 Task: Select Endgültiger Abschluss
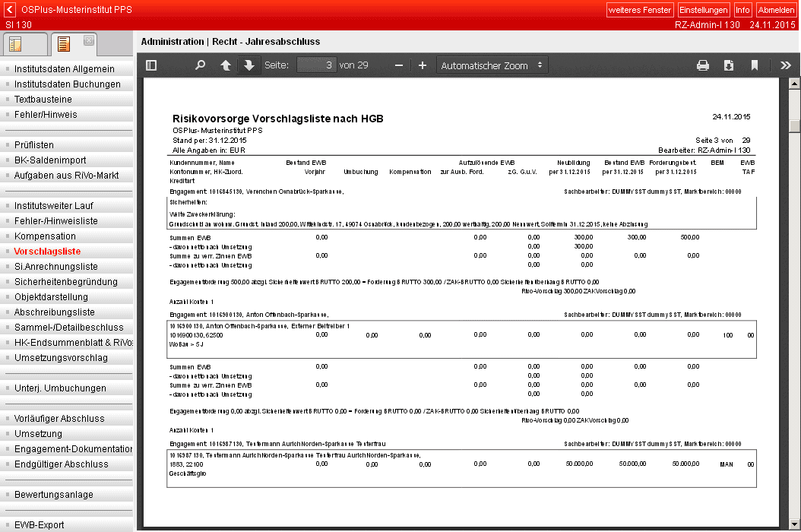pos(66,464)
